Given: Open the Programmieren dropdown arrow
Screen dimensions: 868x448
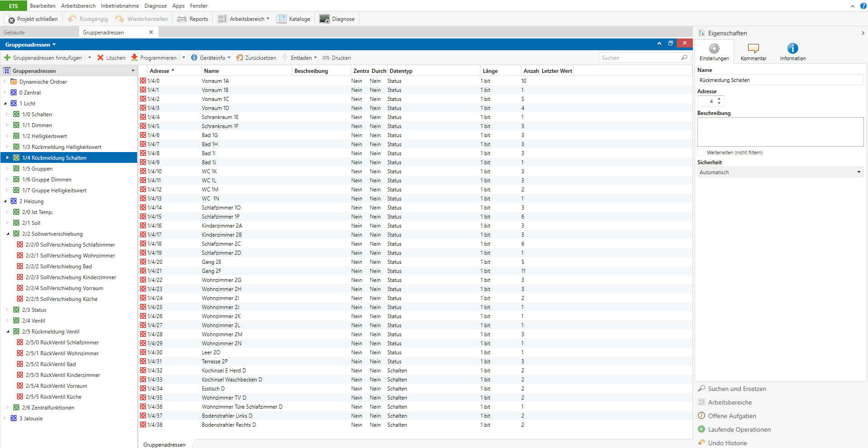Looking at the screenshot, I should pyautogui.click(x=184, y=57).
